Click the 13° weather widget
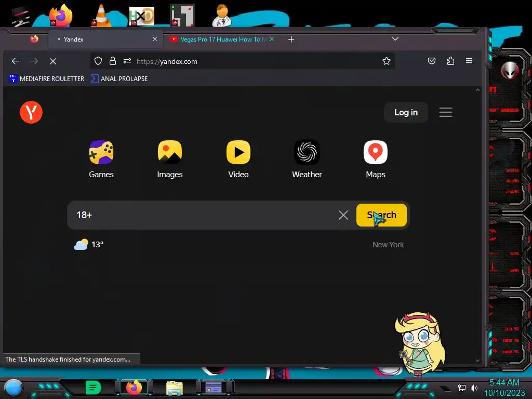532x399 pixels. 88,244
